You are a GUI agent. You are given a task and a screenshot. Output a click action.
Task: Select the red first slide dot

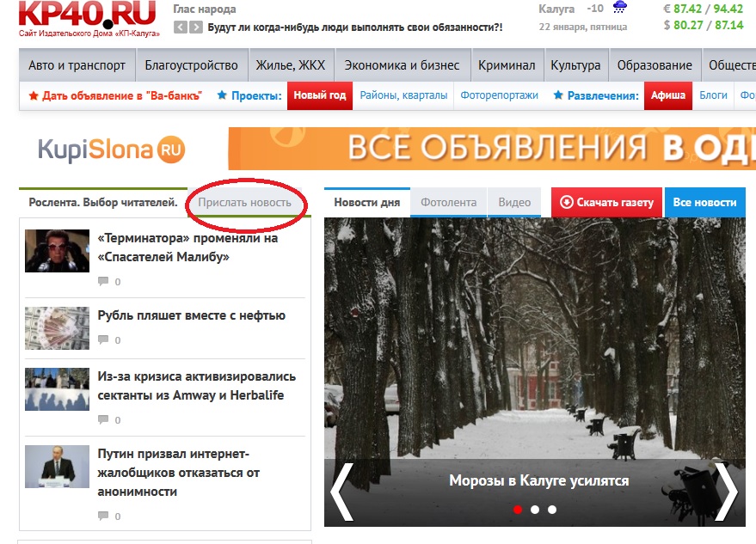(518, 510)
